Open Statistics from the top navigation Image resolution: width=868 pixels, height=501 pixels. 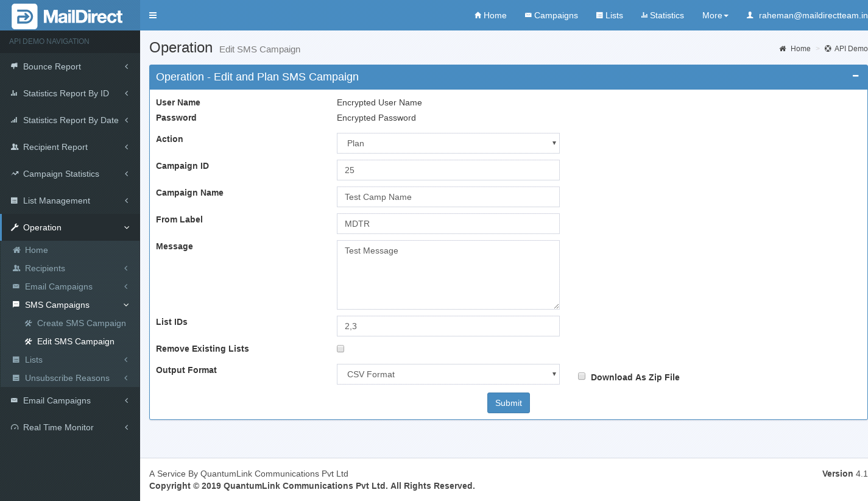[x=662, y=15]
